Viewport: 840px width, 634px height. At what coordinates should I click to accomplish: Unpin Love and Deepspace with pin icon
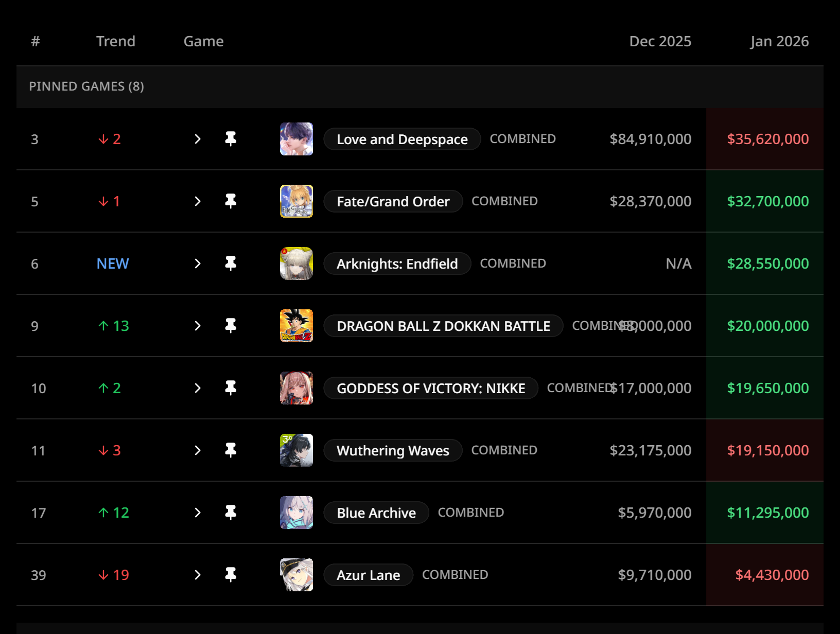pos(231,139)
